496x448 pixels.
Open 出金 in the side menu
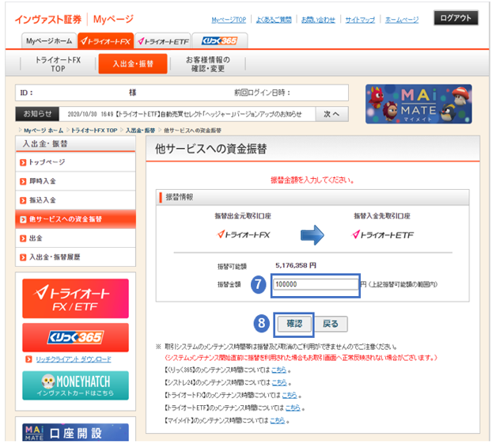(75, 238)
